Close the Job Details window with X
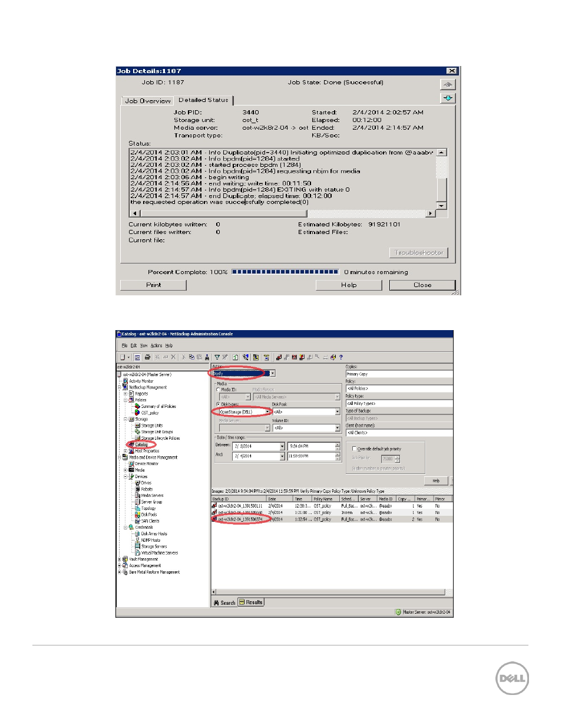562x728 pixels. [452, 71]
